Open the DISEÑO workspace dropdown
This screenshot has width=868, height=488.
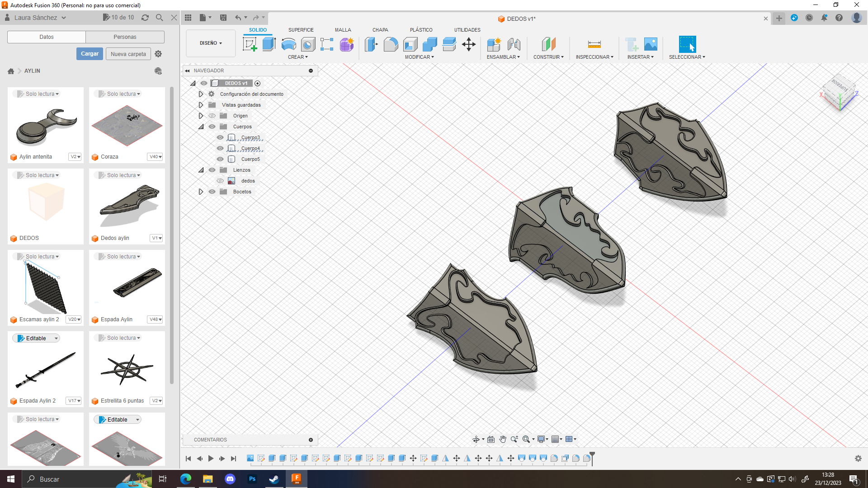pyautogui.click(x=211, y=43)
